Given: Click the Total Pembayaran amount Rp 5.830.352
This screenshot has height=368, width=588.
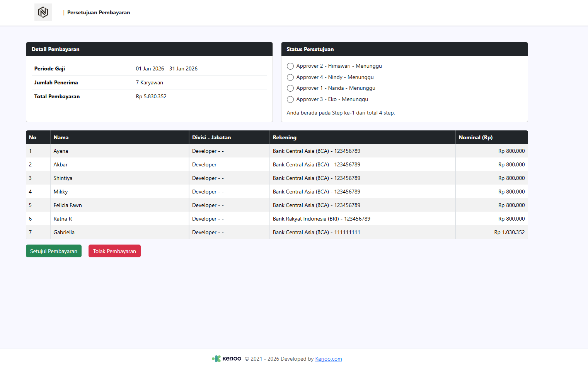Looking at the screenshot, I should [151, 96].
